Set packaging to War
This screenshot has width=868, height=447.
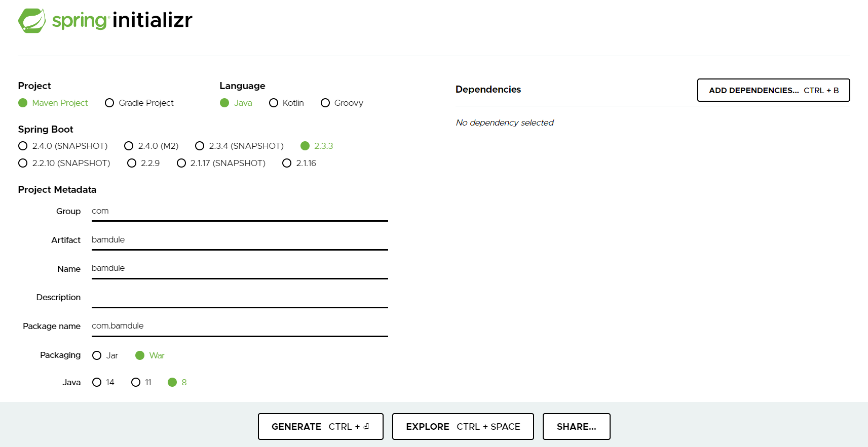[150, 355]
